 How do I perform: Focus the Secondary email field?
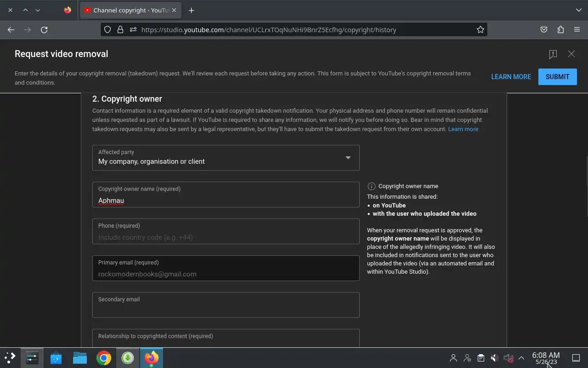pyautogui.click(x=226, y=305)
